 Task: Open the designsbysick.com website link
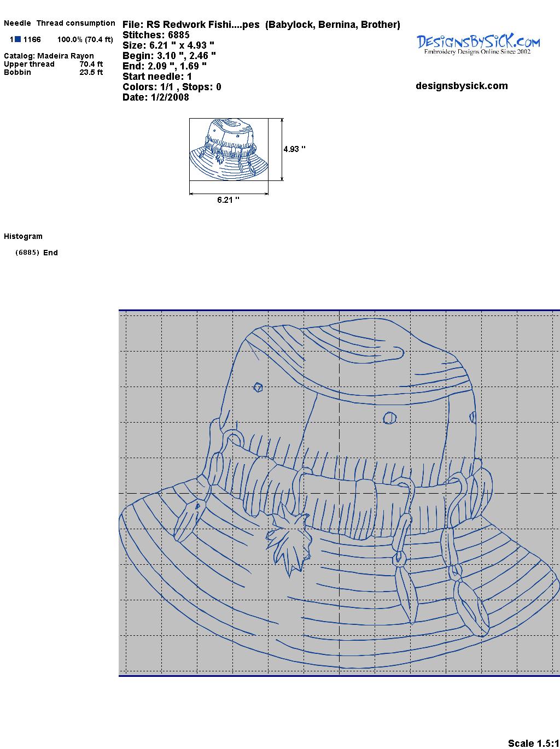(462, 86)
